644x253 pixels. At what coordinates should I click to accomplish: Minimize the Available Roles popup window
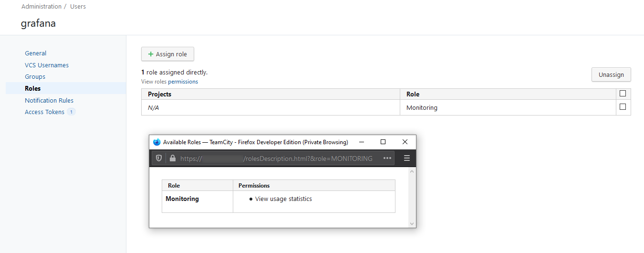361,142
